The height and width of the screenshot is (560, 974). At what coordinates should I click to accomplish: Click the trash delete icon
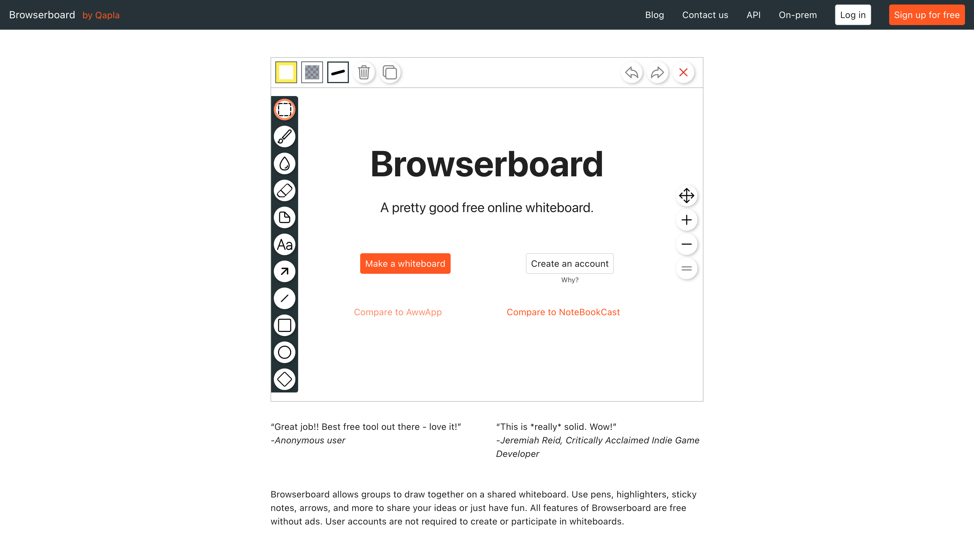pos(364,72)
